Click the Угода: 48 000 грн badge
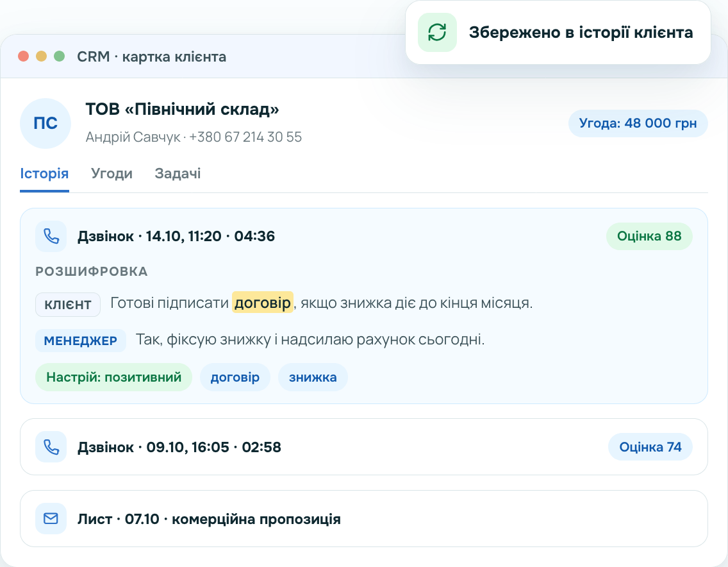The image size is (728, 567). 638,123
